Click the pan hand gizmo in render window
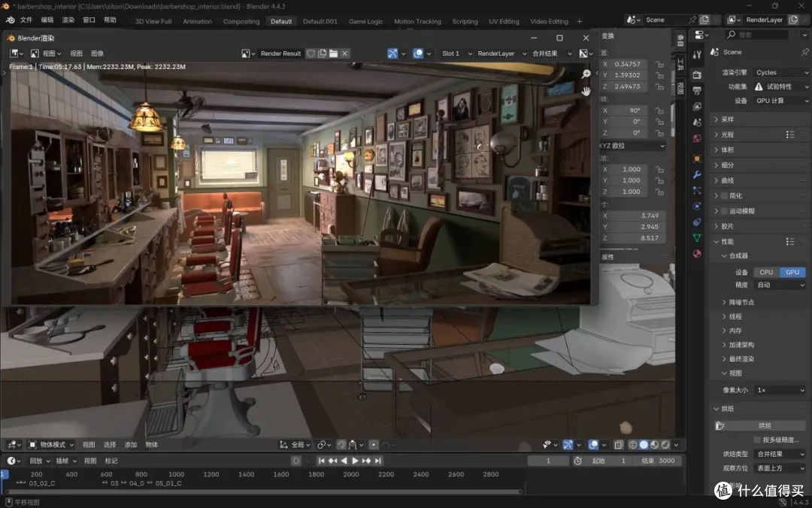The image size is (812, 508). click(x=586, y=91)
